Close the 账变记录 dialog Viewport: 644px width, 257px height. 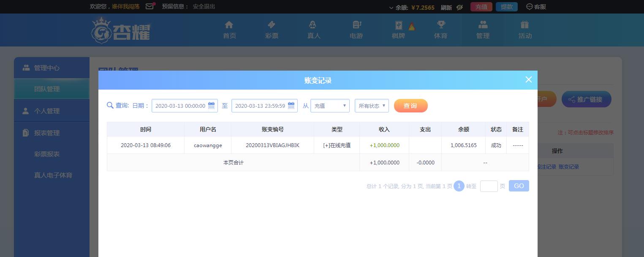(528, 79)
